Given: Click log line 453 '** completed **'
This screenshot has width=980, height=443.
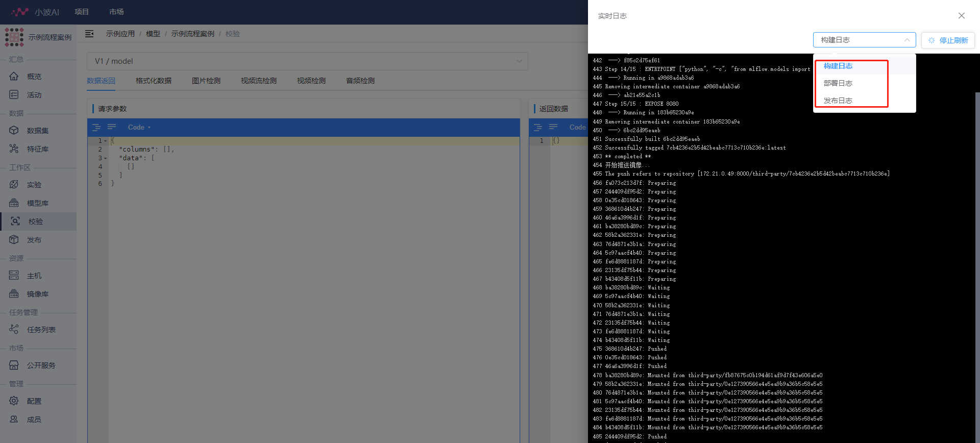Looking at the screenshot, I should point(628,156).
